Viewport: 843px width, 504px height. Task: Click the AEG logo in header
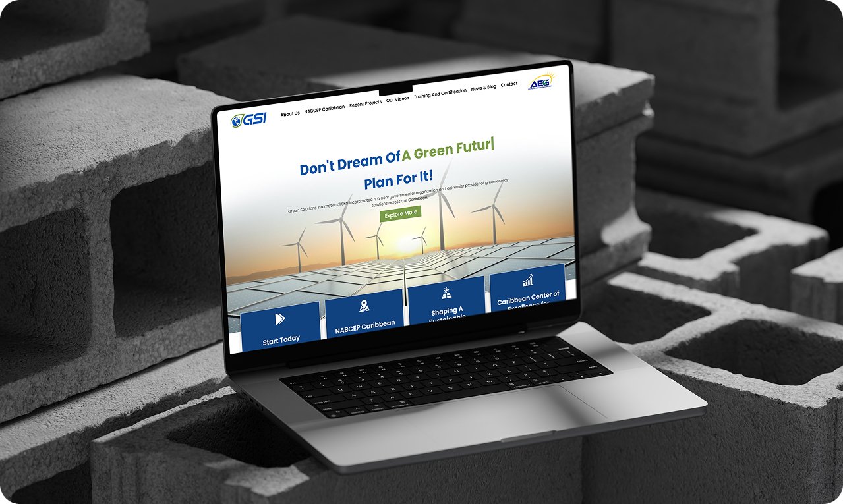click(x=542, y=82)
